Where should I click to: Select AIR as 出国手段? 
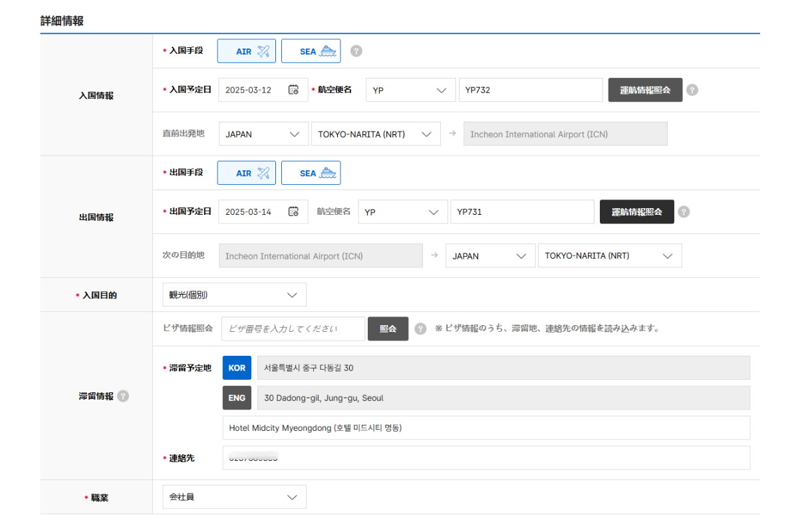(246, 173)
